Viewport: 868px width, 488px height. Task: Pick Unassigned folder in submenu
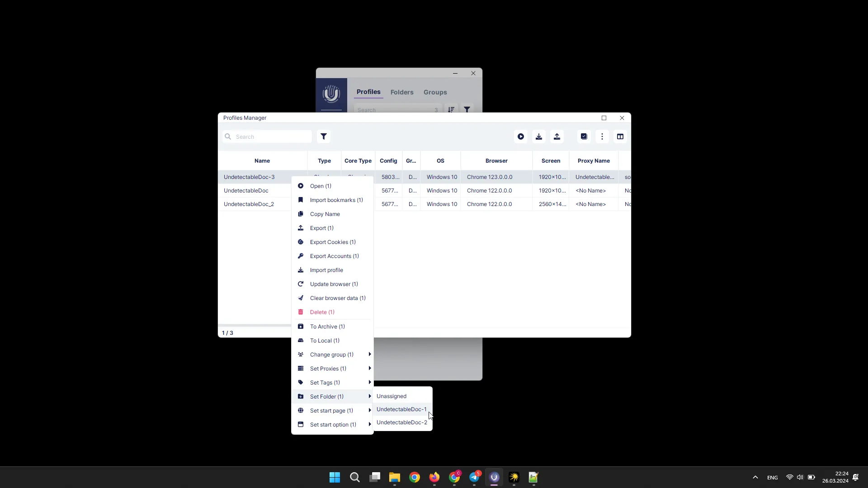click(402, 396)
